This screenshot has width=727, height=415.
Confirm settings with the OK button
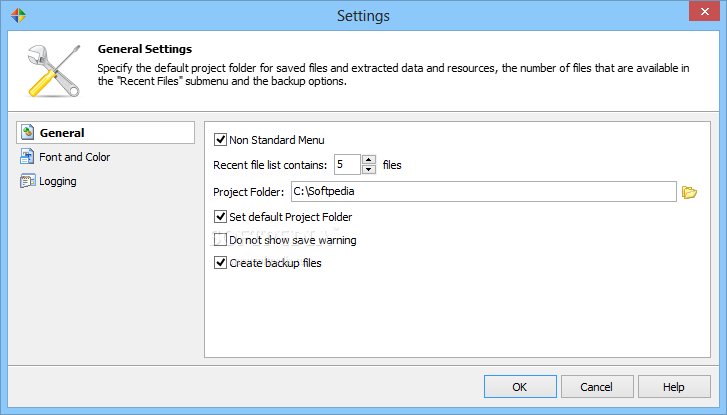(520, 387)
